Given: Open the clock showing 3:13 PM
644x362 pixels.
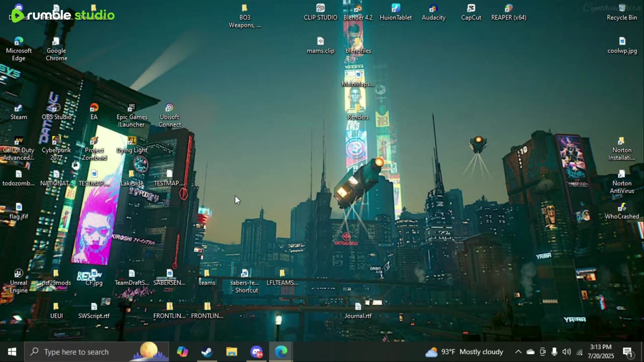Looking at the screenshot, I should coord(600,351).
